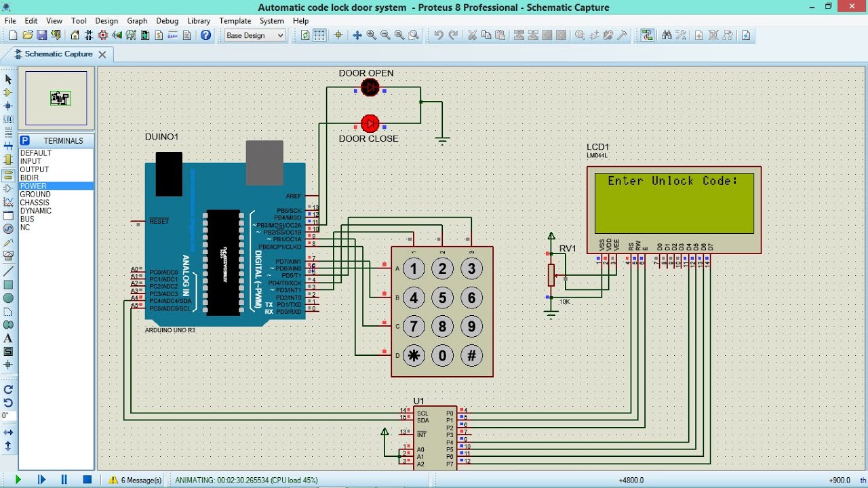Click keypad key * (star)
Viewport: 868px width, 488px height.
(414, 355)
